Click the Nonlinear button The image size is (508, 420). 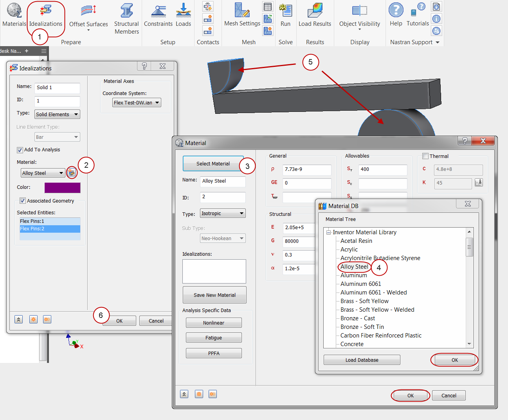(x=214, y=323)
